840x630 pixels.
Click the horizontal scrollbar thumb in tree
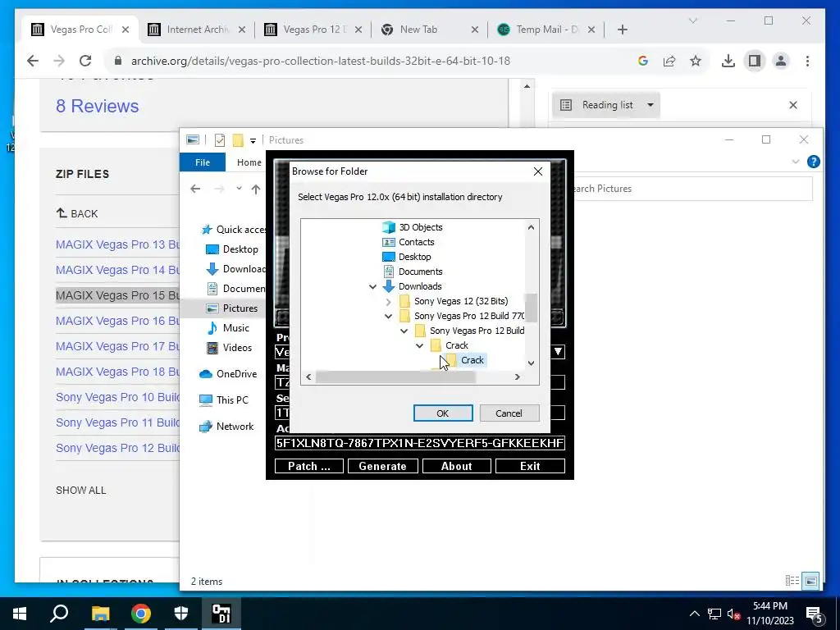click(x=395, y=377)
